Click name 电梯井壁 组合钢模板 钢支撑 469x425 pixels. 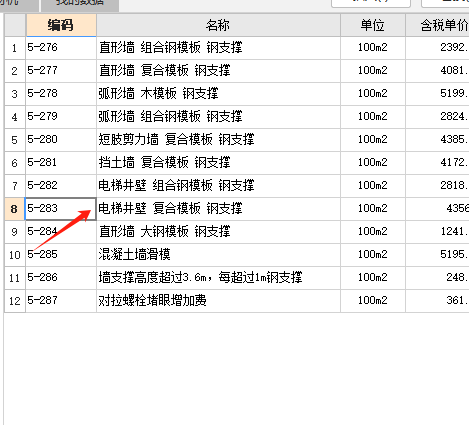pos(218,186)
